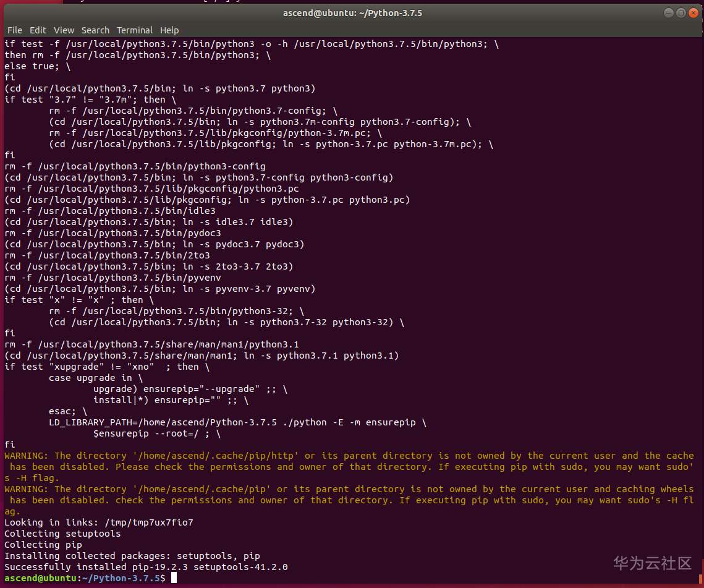Open the View menu

(64, 30)
